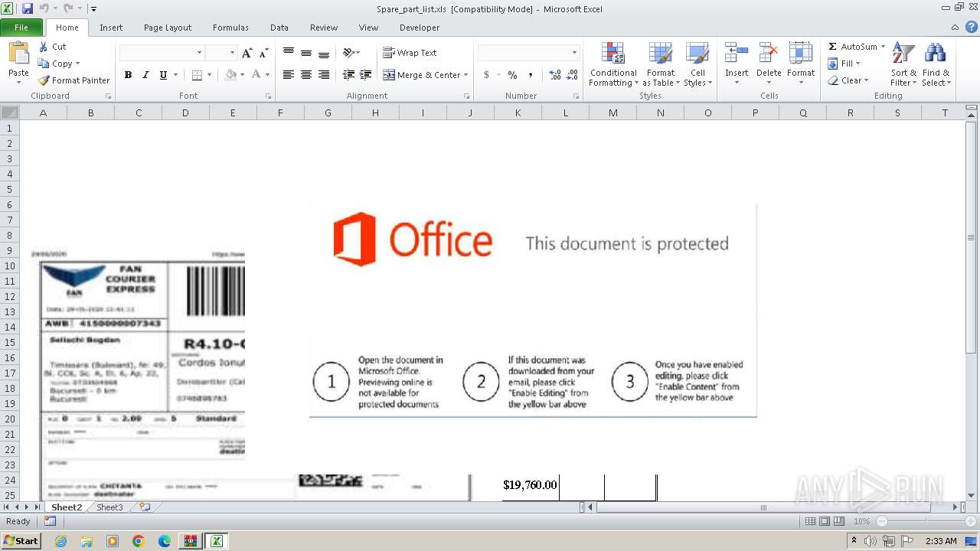Select the Sheet3 worksheet tab

pos(109,507)
